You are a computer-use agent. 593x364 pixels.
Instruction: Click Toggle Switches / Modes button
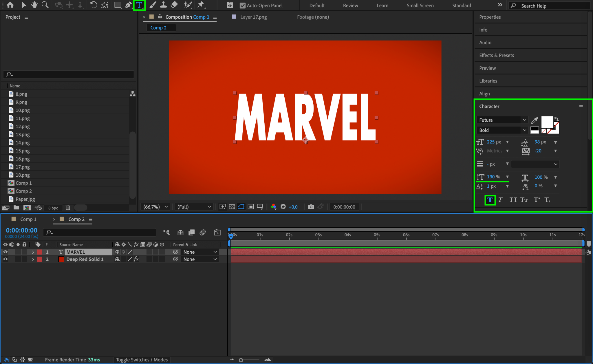tap(142, 360)
